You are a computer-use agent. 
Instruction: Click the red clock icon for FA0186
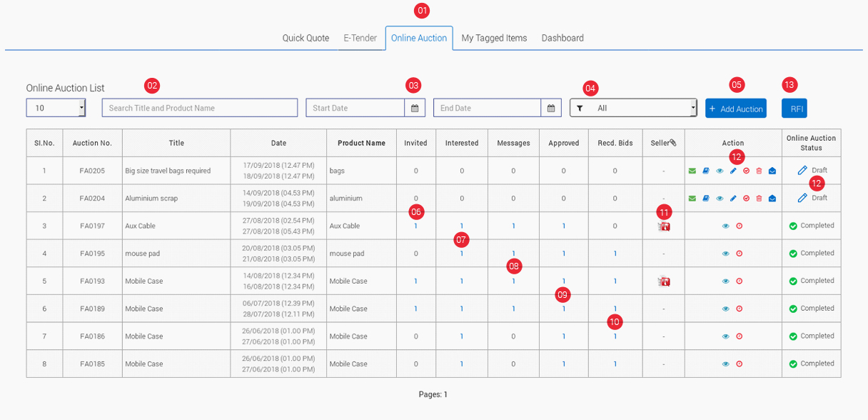740,336
